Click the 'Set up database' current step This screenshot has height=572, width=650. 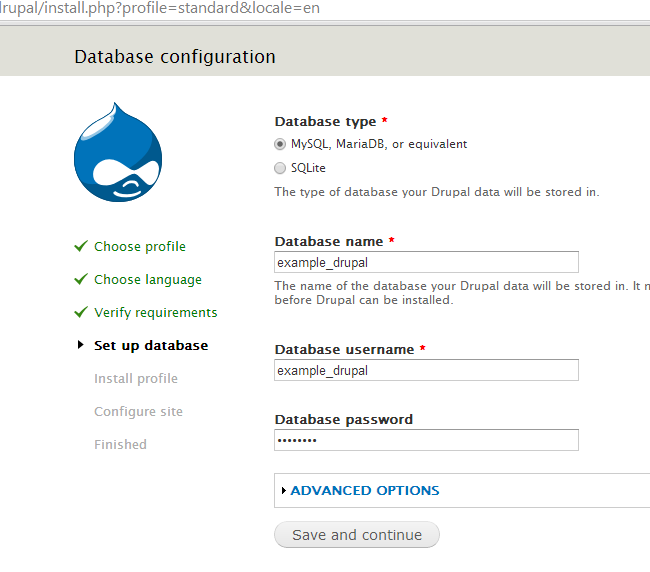tap(151, 346)
